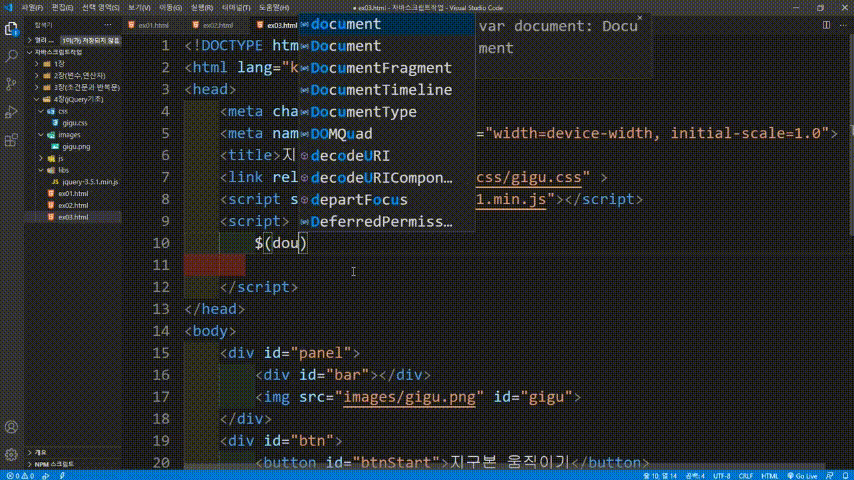Click the Go Live status bar button

click(x=802, y=476)
